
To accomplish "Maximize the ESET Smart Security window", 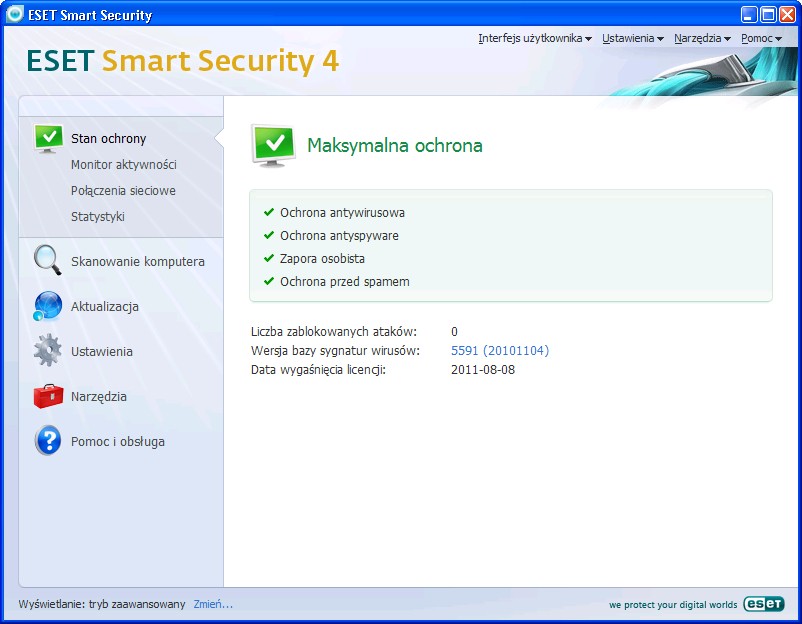I will coord(768,14).
